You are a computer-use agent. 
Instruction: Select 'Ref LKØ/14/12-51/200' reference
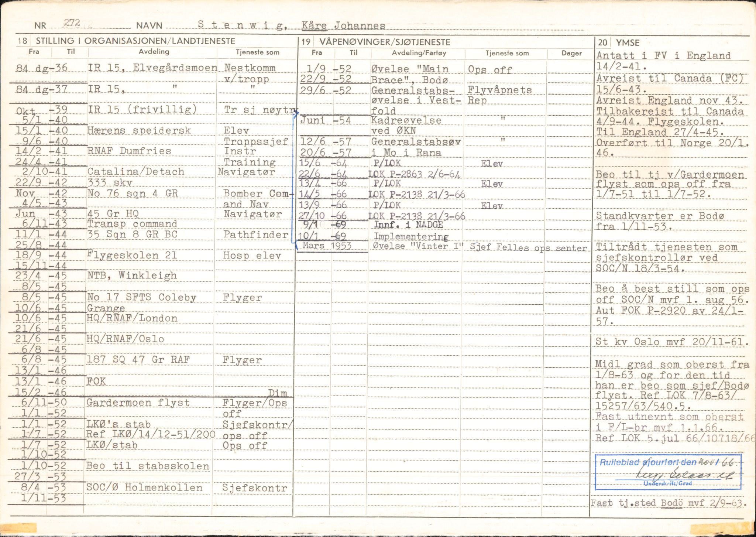click(x=151, y=434)
